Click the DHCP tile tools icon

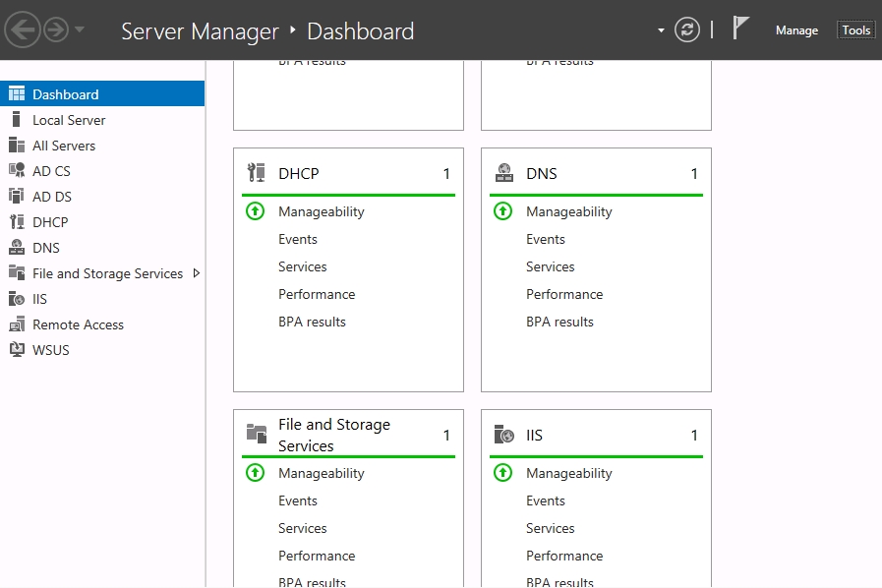(x=256, y=173)
